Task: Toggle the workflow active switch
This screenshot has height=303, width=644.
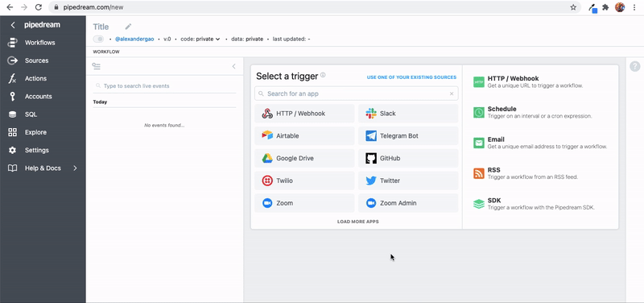Action: coord(98,39)
